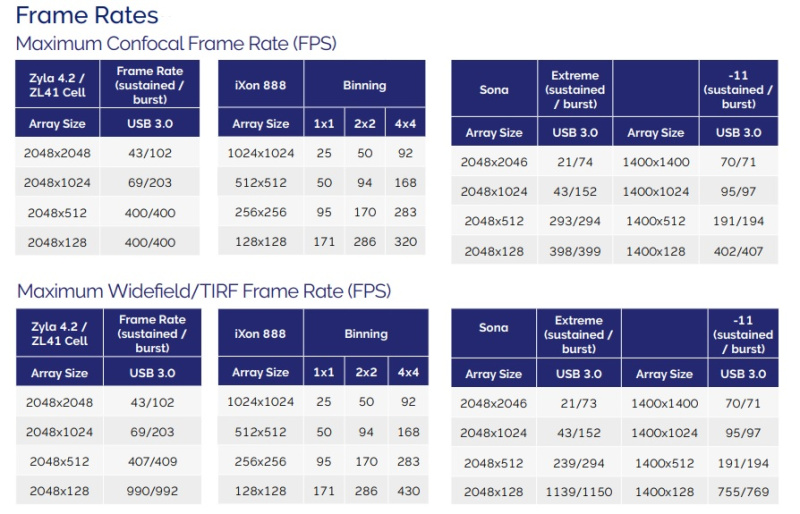The height and width of the screenshot is (514, 800).
Task: Select the 21/74 Sona Extreme cell
Action: coord(575,161)
